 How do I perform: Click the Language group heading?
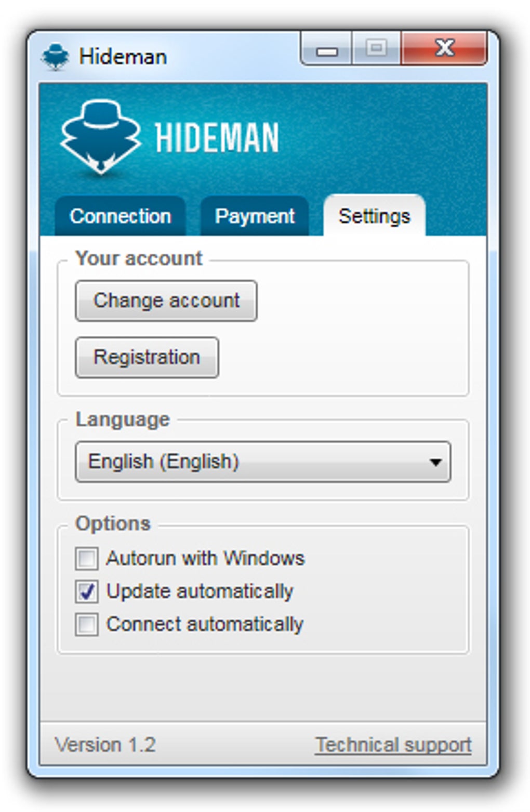coord(123,420)
